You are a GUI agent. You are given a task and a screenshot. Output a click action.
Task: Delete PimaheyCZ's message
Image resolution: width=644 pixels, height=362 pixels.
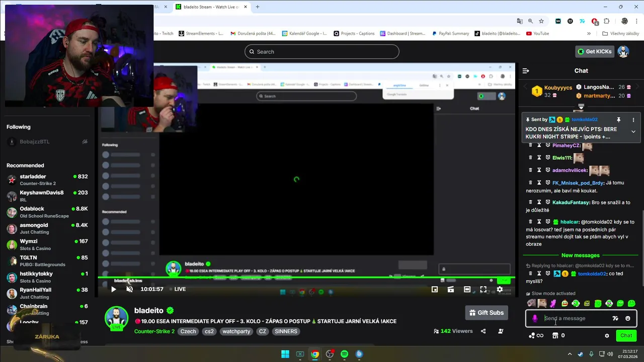pos(530,145)
